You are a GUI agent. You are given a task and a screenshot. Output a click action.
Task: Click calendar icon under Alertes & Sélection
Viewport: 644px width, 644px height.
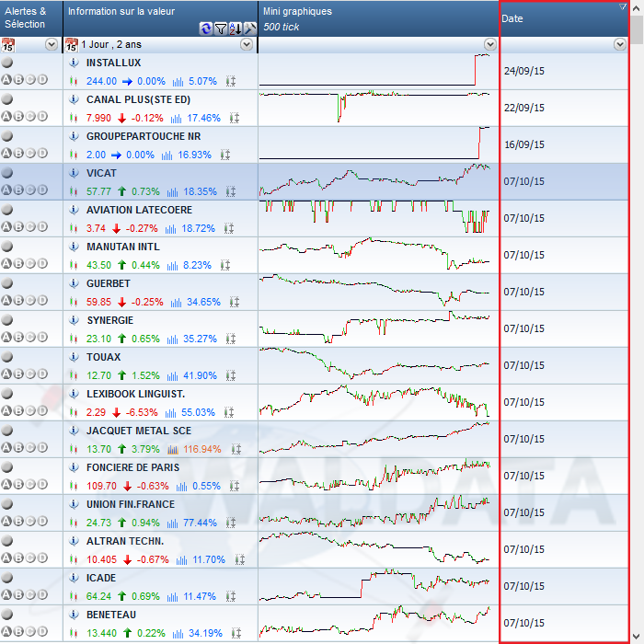tap(7, 44)
